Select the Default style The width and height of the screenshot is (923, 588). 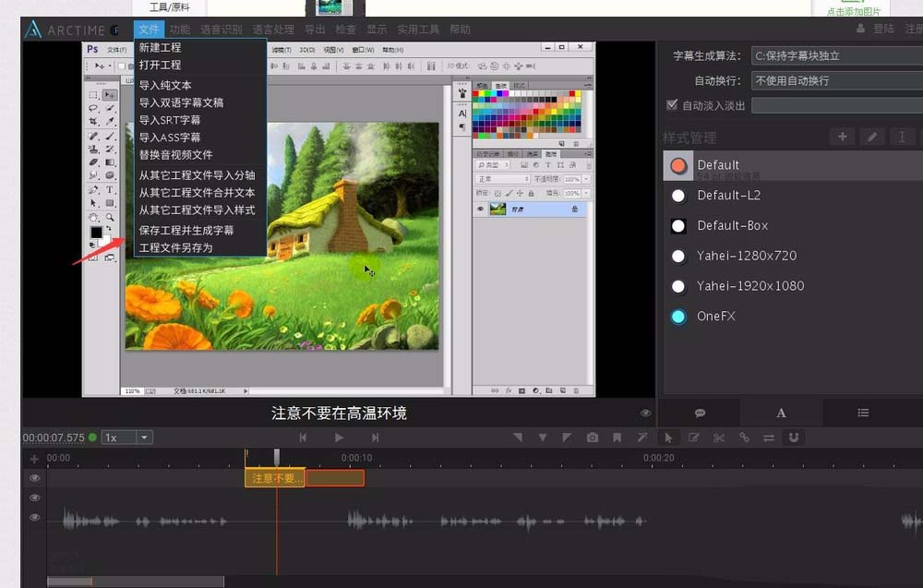pyautogui.click(x=793, y=165)
